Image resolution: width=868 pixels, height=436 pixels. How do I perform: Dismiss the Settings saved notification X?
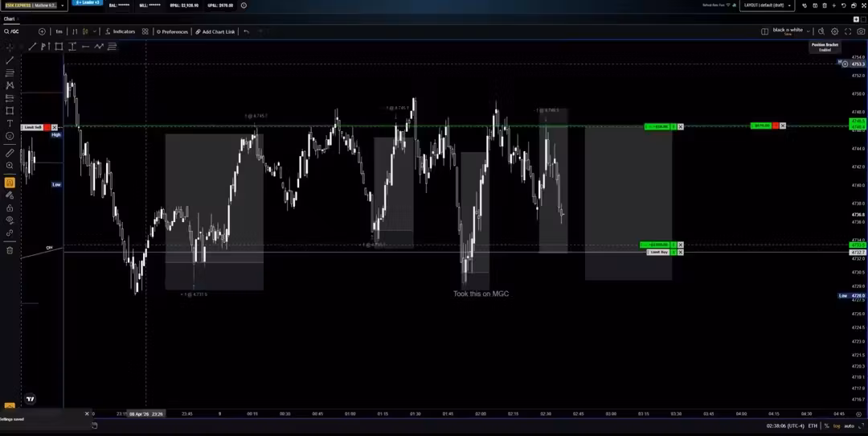(86, 413)
